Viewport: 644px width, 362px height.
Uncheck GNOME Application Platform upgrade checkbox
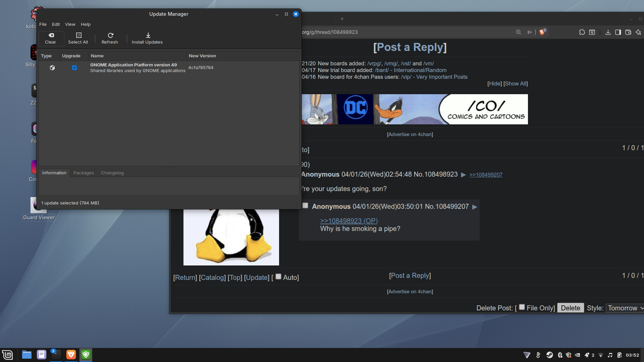(74, 68)
